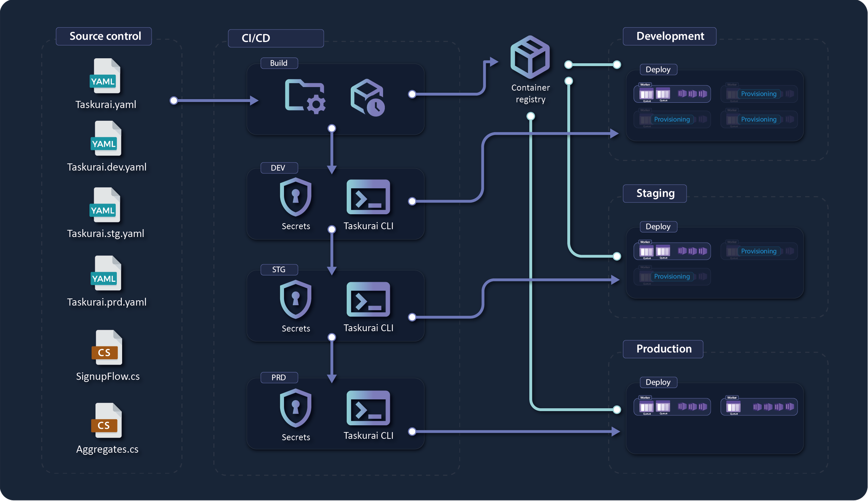Select the Taskurai.dev.yaml YAML file icon

(x=106, y=139)
